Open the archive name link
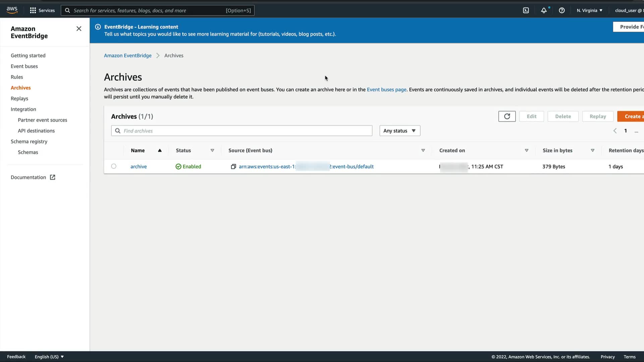Screen dimensions: 644x362 139,167
